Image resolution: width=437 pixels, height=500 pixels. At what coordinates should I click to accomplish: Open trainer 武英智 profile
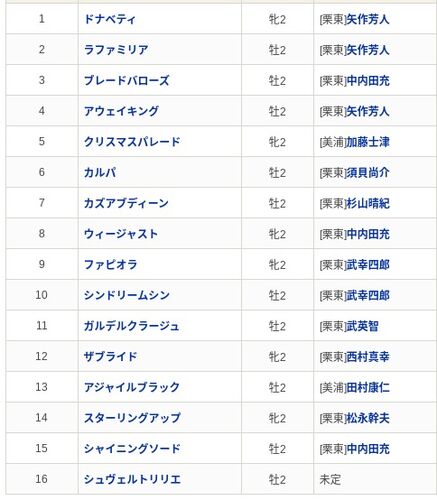pos(363,326)
